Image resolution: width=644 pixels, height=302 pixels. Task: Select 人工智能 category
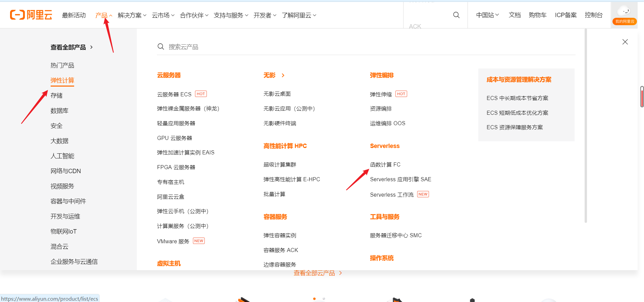(62, 156)
